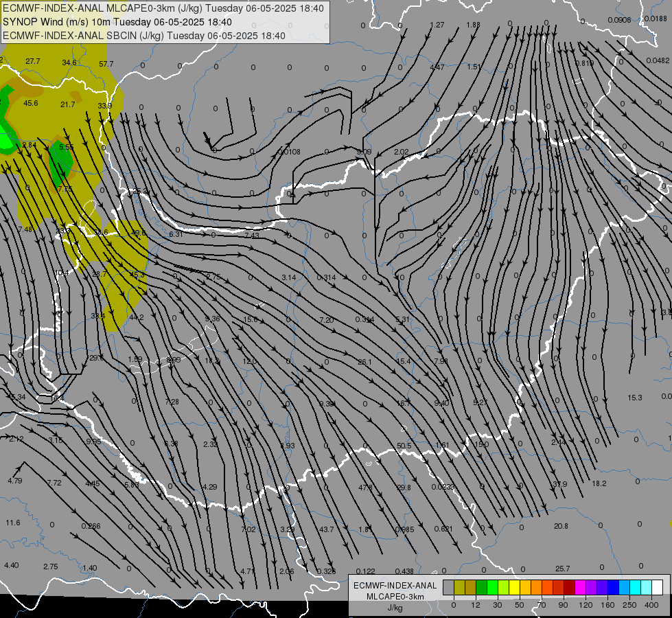Viewport: 672px width, 618px height.
Task: Click the map value '2.02'
Action: tap(402, 152)
